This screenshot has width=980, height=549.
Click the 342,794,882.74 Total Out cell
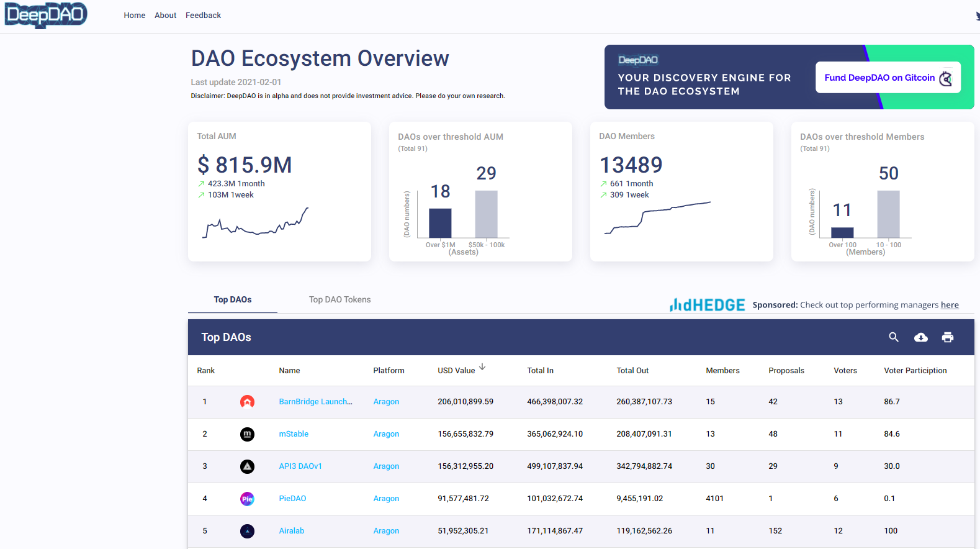click(x=644, y=466)
